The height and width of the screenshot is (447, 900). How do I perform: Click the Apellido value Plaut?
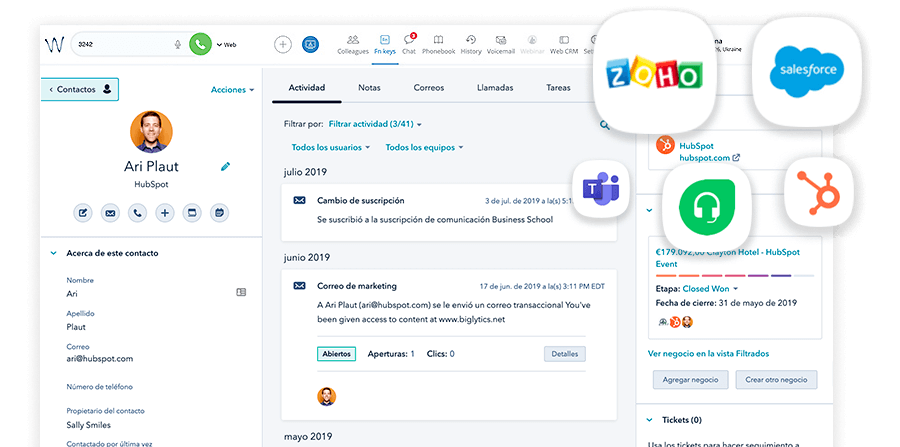[76, 327]
